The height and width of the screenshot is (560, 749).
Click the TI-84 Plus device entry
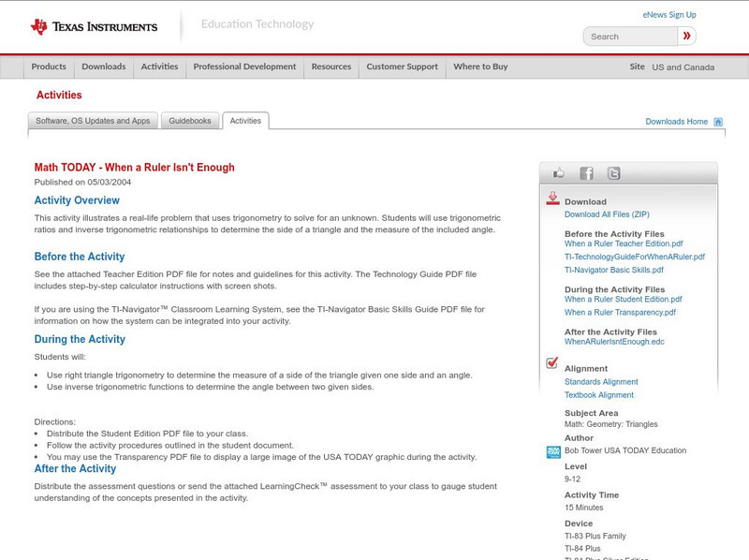coord(582,549)
